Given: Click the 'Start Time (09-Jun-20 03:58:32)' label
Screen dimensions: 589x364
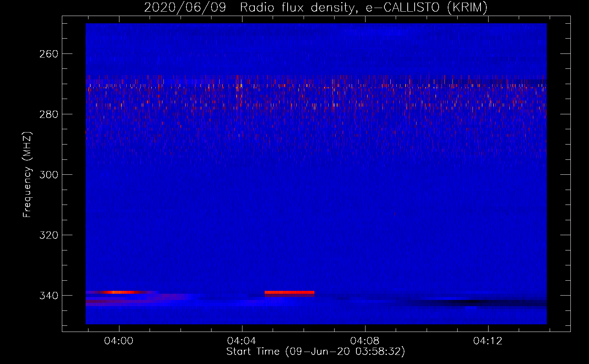Looking at the screenshot, I should point(316,352).
